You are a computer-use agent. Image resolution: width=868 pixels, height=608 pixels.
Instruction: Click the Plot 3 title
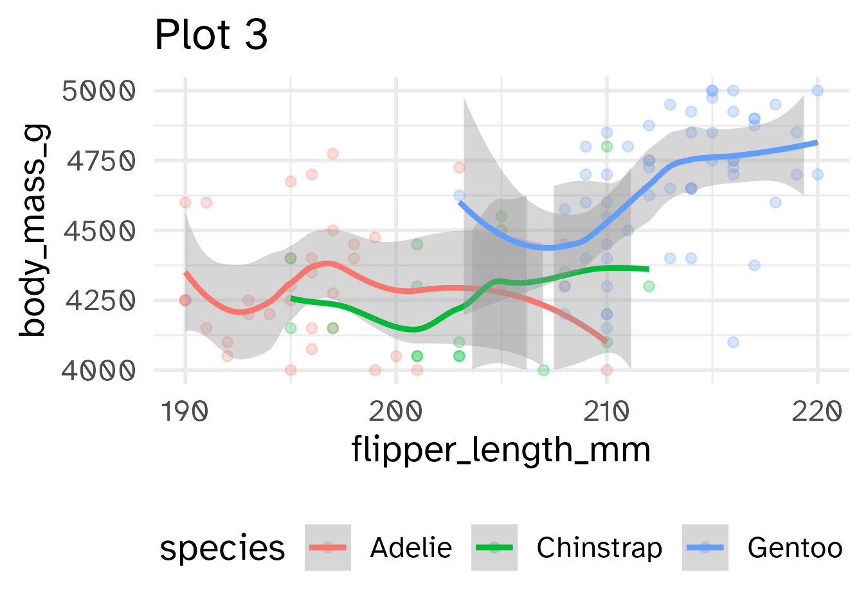[x=211, y=35]
